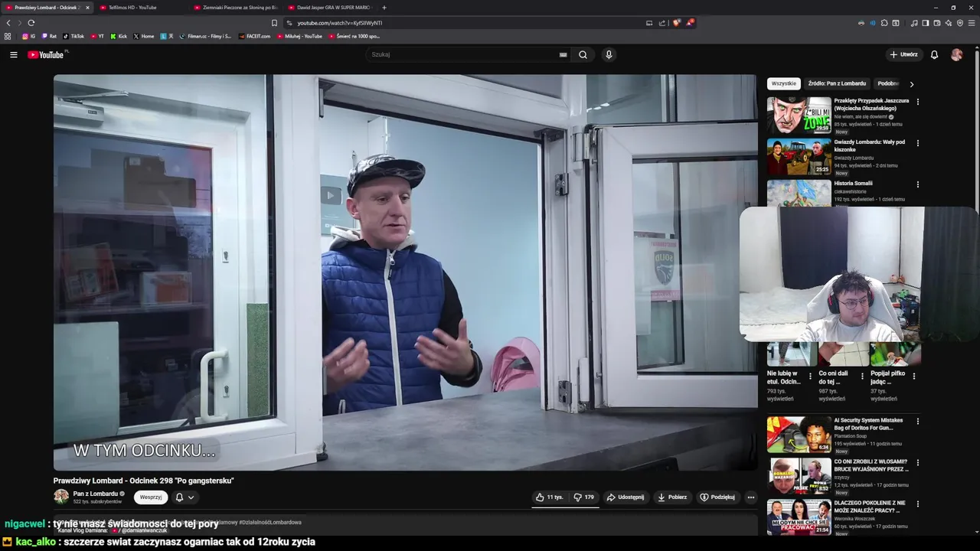The image size is (980, 551).
Task: Open options menu for Historia Somalii video
Action: coord(918,184)
